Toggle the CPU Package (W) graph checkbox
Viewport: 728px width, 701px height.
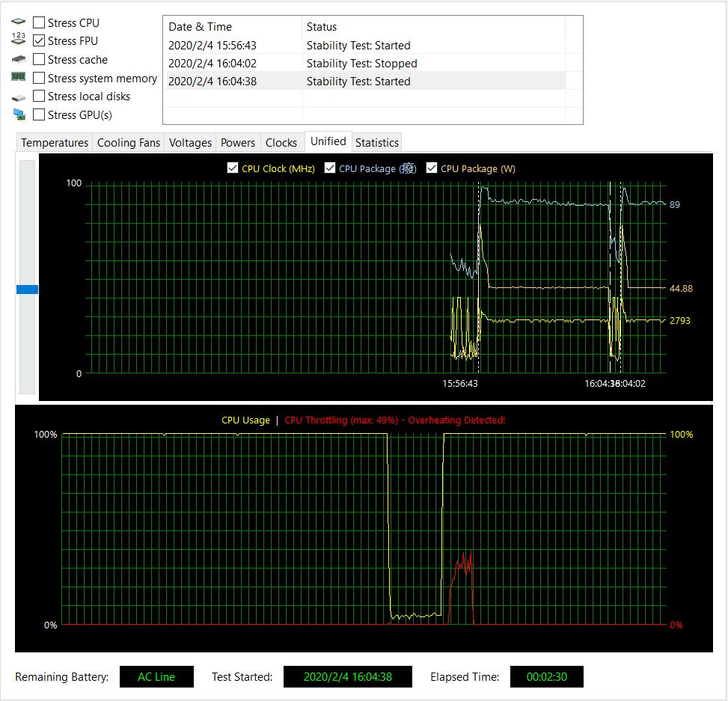pos(432,168)
